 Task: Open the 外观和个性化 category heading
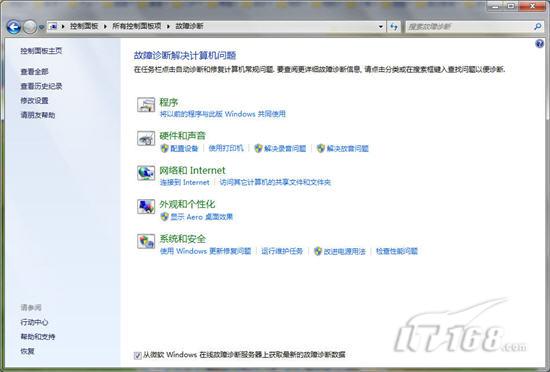click(x=187, y=204)
